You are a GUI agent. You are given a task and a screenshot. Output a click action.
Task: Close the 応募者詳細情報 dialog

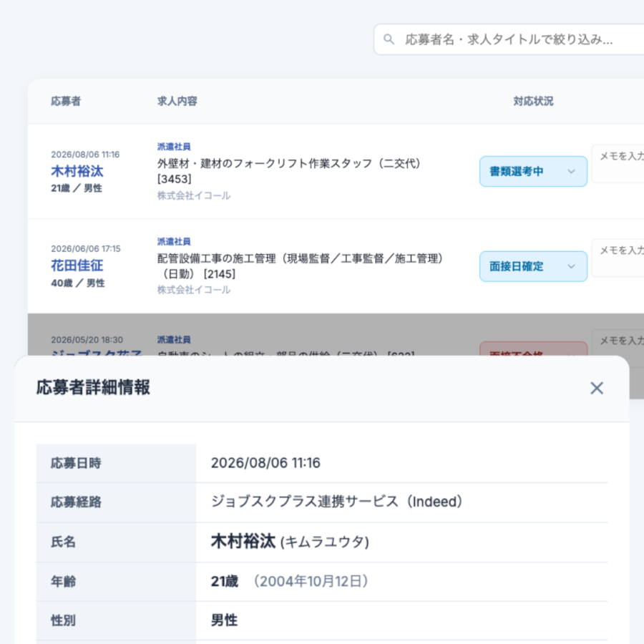[x=596, y=388]
